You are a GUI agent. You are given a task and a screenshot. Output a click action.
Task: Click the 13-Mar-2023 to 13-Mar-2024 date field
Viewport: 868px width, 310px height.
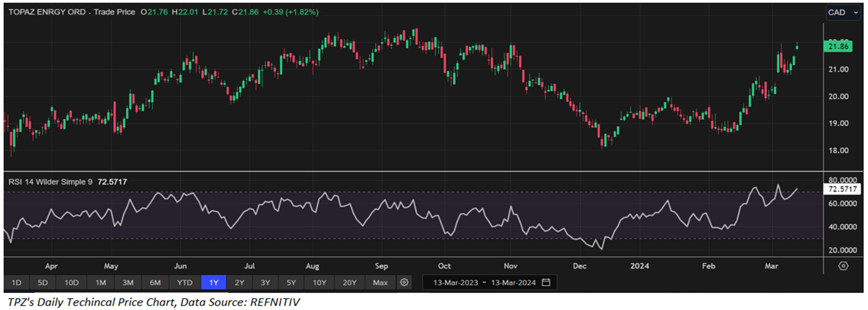click(484, 282)
